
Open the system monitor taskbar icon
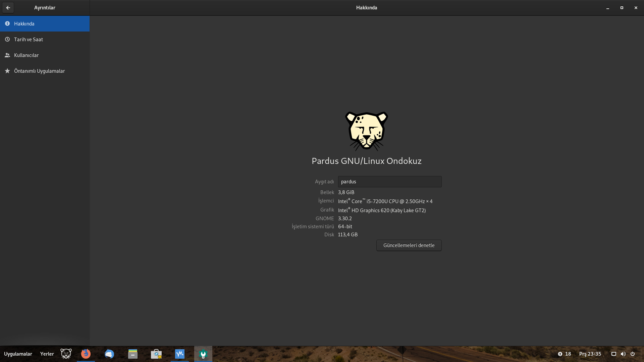(180, 354)
